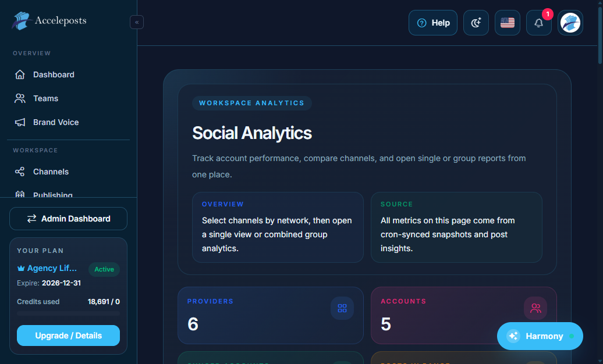Open the Harmony assistant button
Viewport: 603px width, 364px height.
click(540, 336)
